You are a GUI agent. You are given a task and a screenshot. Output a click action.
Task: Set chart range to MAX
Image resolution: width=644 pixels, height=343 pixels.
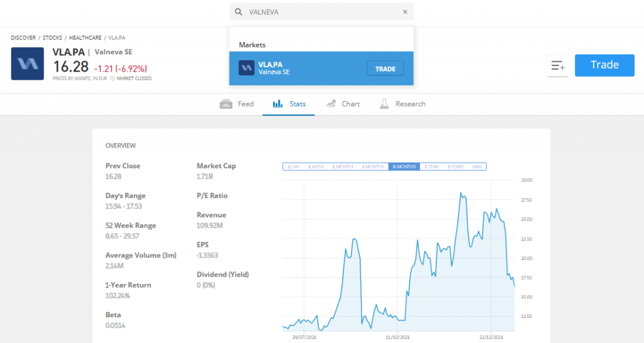click(x=477, y=166)
